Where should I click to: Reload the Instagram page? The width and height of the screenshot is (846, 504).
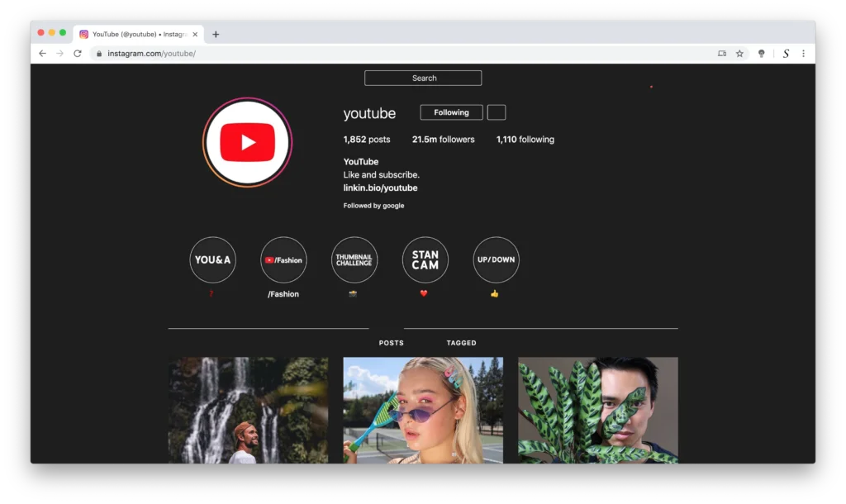point(78,54)
